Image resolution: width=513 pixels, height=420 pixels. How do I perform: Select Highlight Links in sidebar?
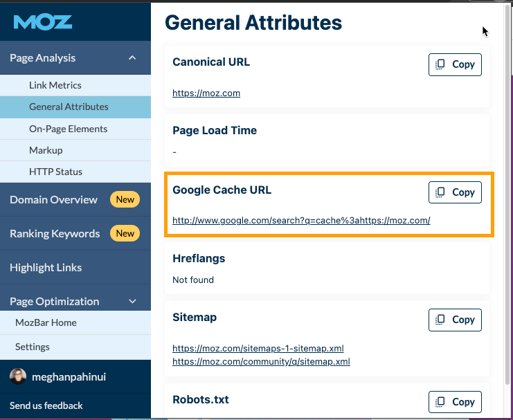point(46,268)
